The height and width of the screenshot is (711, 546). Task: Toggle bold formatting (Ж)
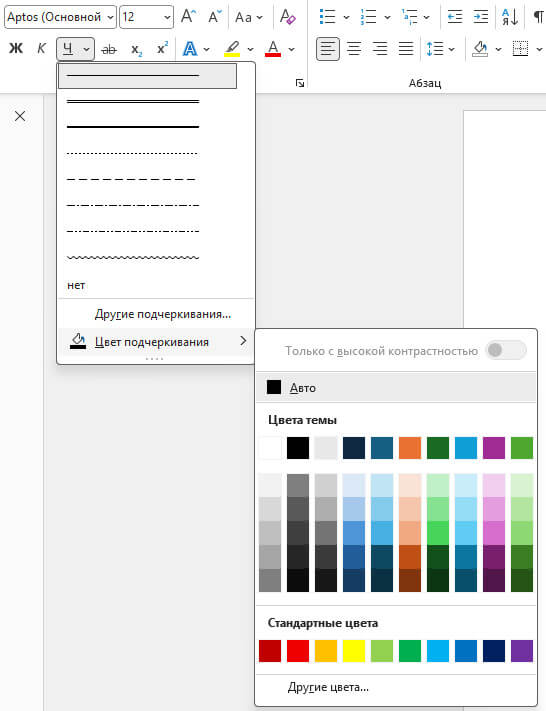coord(16,49)
